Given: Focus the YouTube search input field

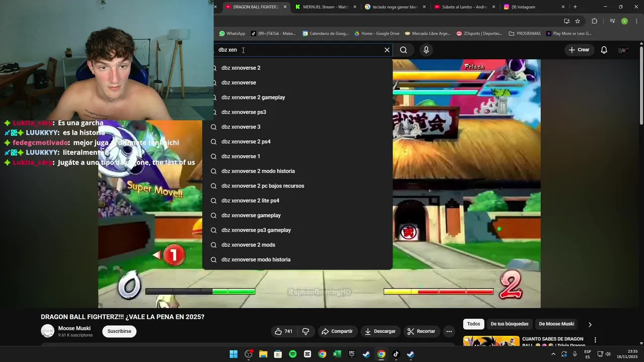Looking at the screenshot, I should coord(299,50).
